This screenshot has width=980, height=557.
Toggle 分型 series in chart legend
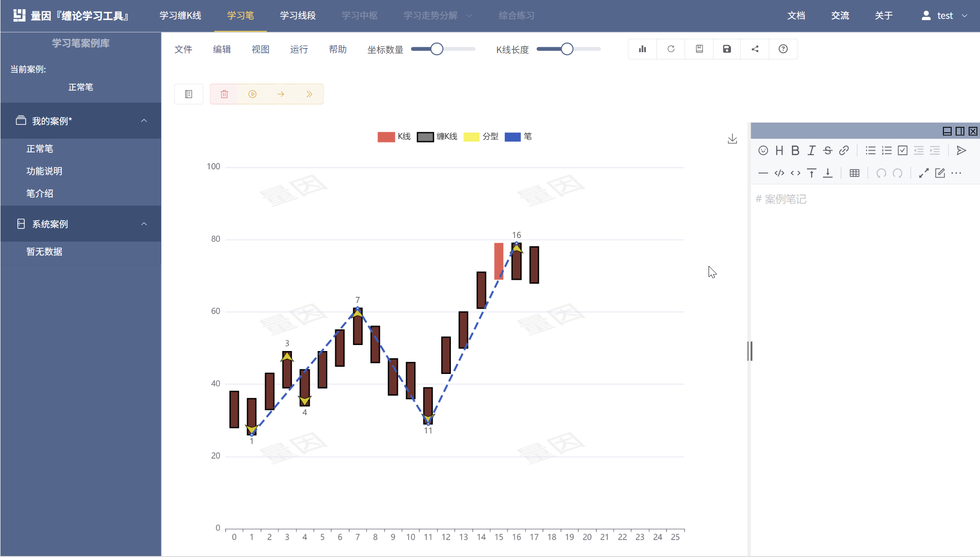coord(481,136)
